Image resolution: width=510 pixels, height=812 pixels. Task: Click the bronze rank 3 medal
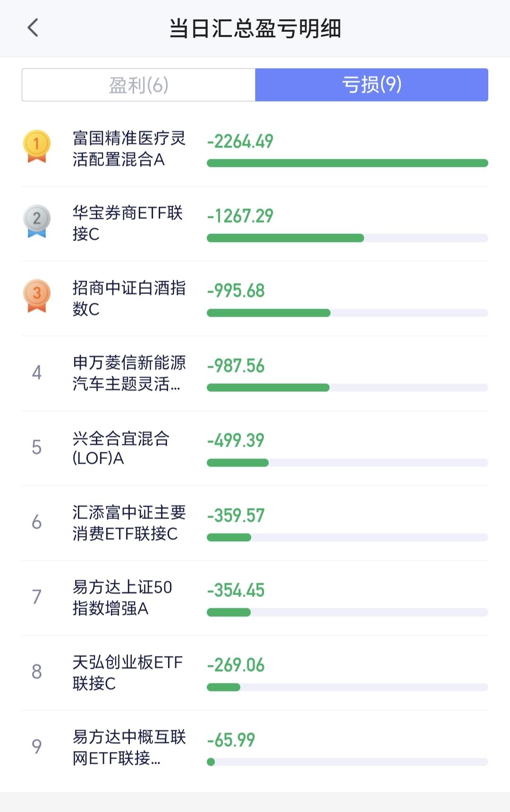37,296
